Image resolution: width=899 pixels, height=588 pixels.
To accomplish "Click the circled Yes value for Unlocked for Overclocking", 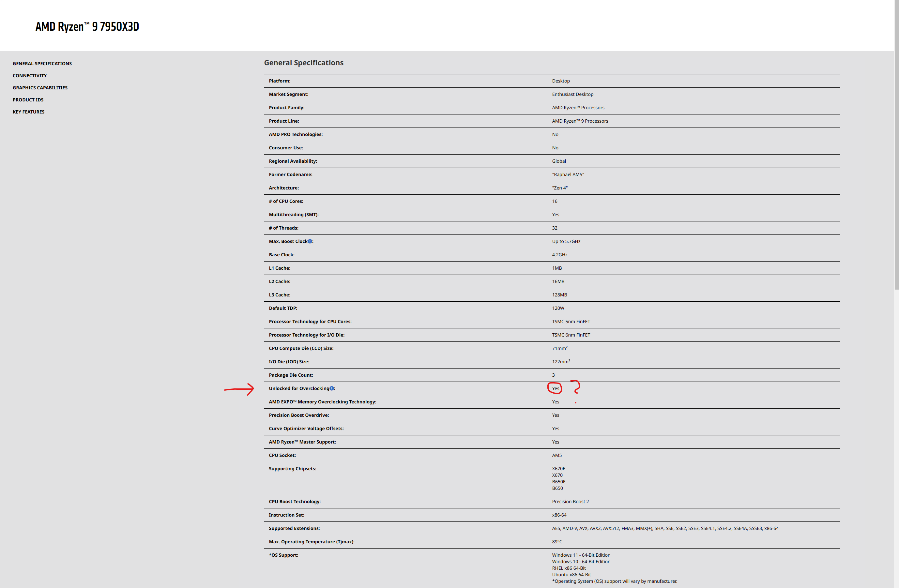I will point(555,388).
